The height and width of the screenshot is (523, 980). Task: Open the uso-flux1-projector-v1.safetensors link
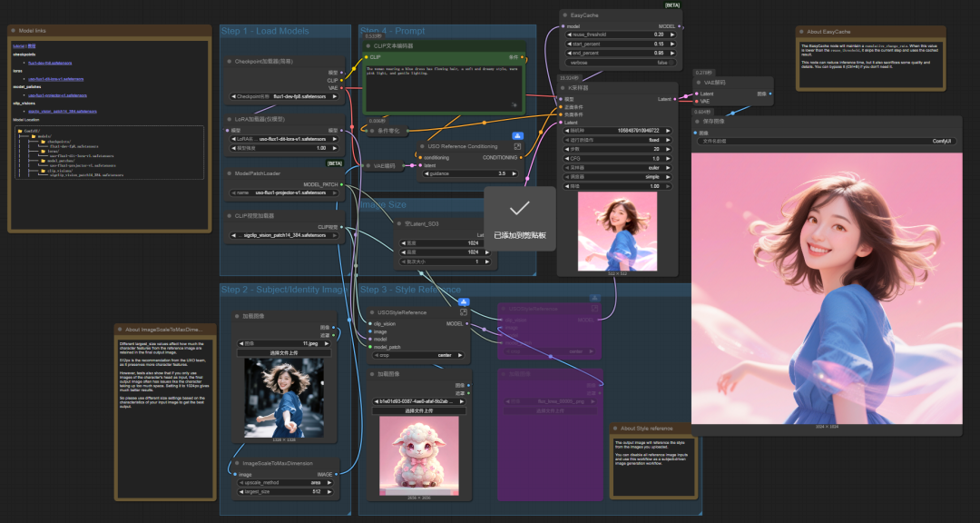[57, 95]
